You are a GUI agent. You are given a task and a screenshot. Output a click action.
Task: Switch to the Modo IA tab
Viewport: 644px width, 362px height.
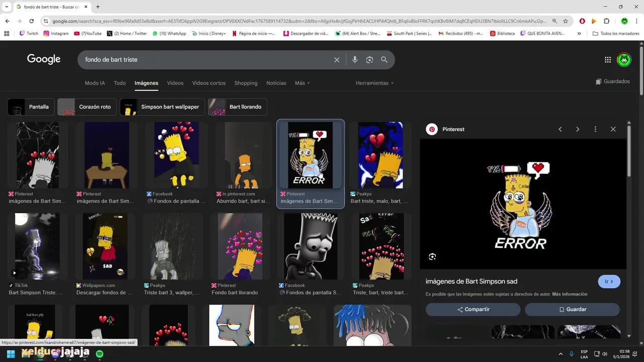click(x=95, y=83)
